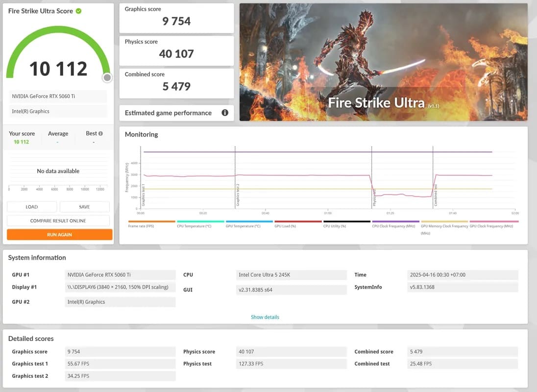Viewport: 537px width, 392px height.
Task: Open the info tooltip next to Estimated game performance
Action: (225, 113)
